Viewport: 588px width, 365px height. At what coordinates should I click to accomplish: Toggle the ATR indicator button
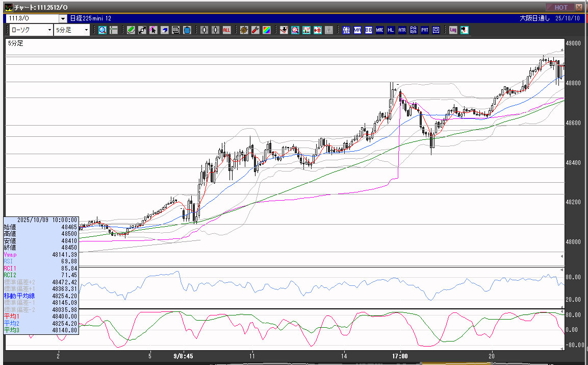(x=402, y=30)
